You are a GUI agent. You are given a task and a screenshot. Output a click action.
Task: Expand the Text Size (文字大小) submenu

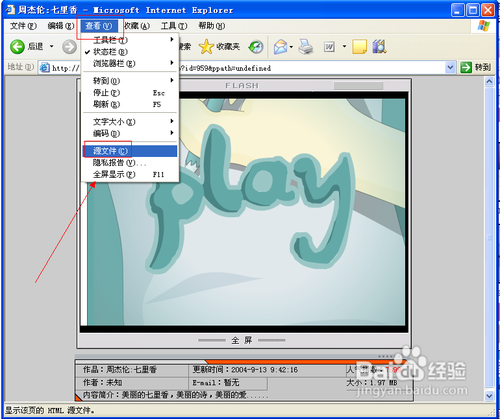tap(130, 122)
